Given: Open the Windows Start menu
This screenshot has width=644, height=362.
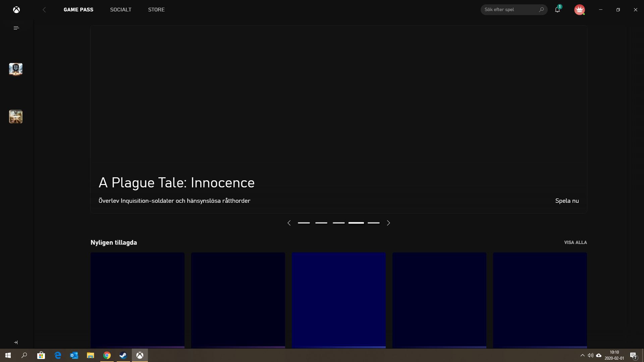Looking at the screenshot, I should [8, 355].
